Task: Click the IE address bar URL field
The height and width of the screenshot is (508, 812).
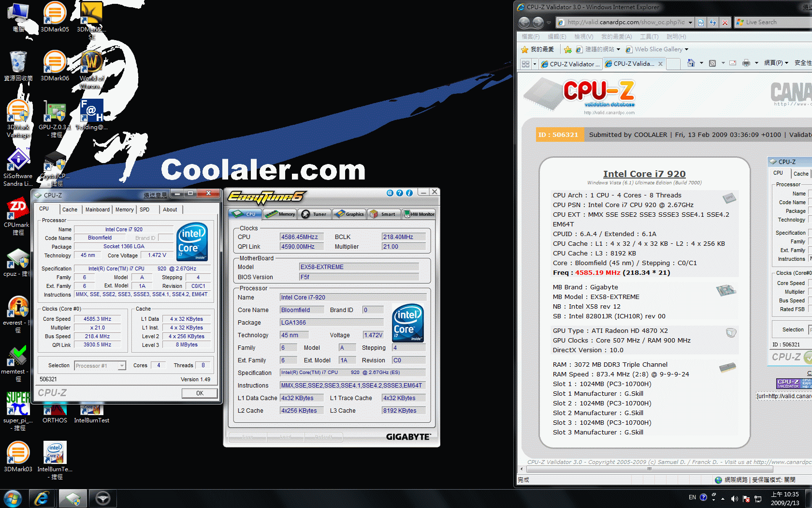Action: 626,22
